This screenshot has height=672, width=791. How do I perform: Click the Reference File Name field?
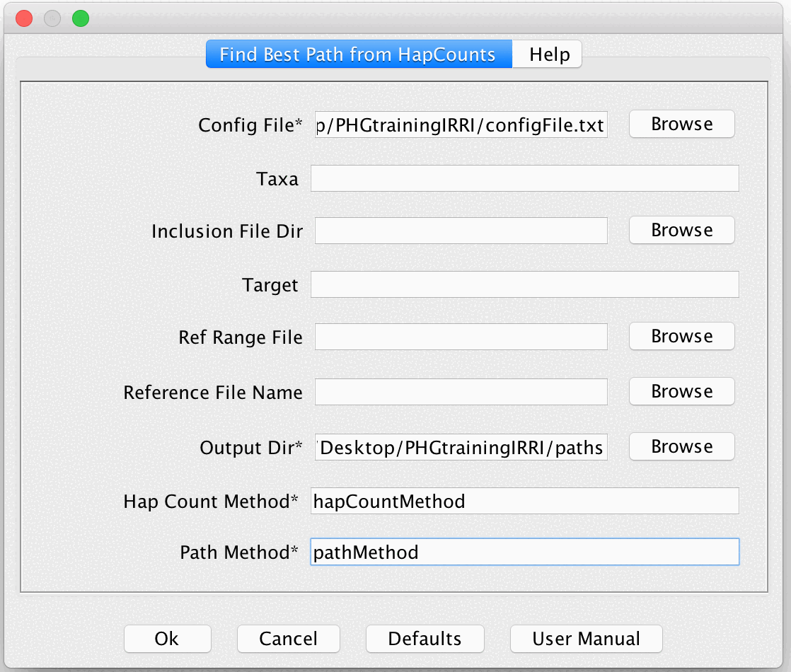(x=461, y=392)
